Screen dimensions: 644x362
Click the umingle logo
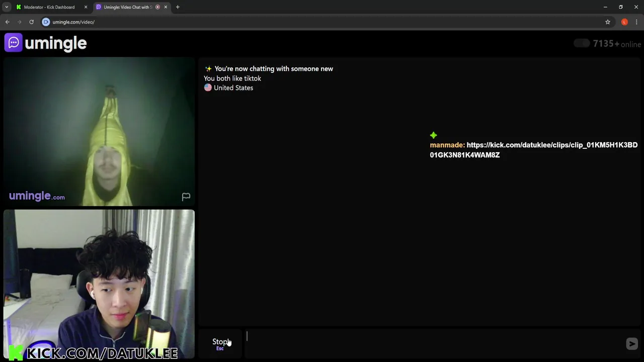[x=46, y=43]
